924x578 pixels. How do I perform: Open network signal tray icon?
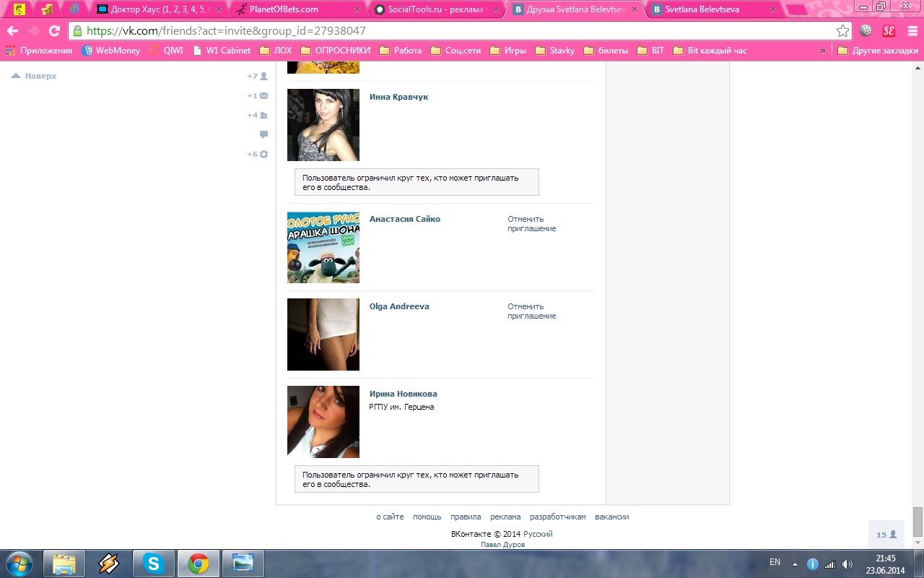point(830,564)
